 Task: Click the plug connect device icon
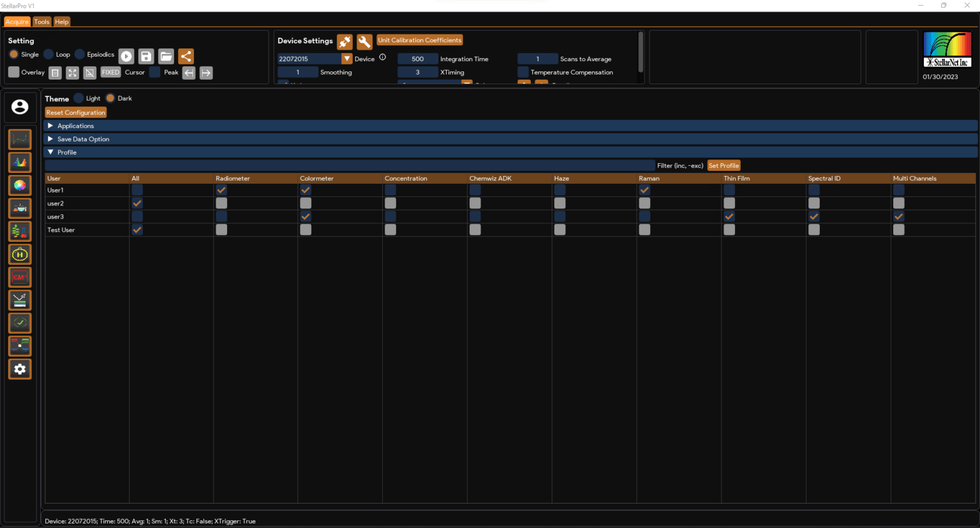click(345, 42)
